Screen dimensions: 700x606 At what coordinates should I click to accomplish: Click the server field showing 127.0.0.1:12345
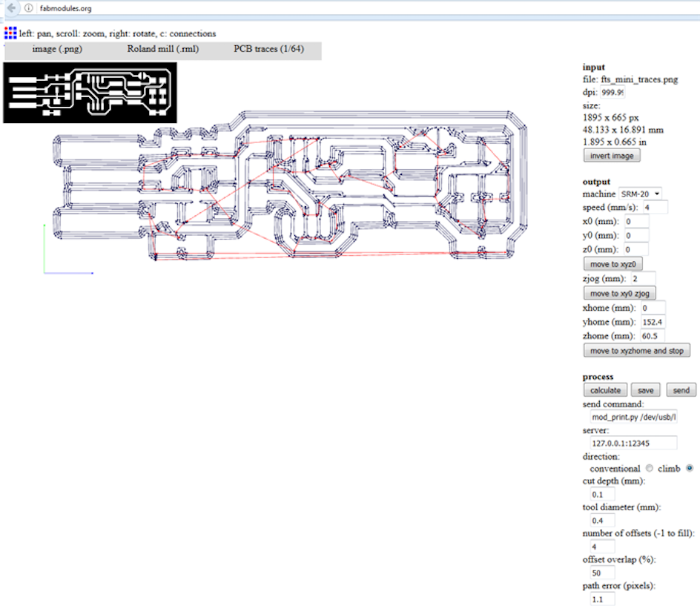(633, 443)
